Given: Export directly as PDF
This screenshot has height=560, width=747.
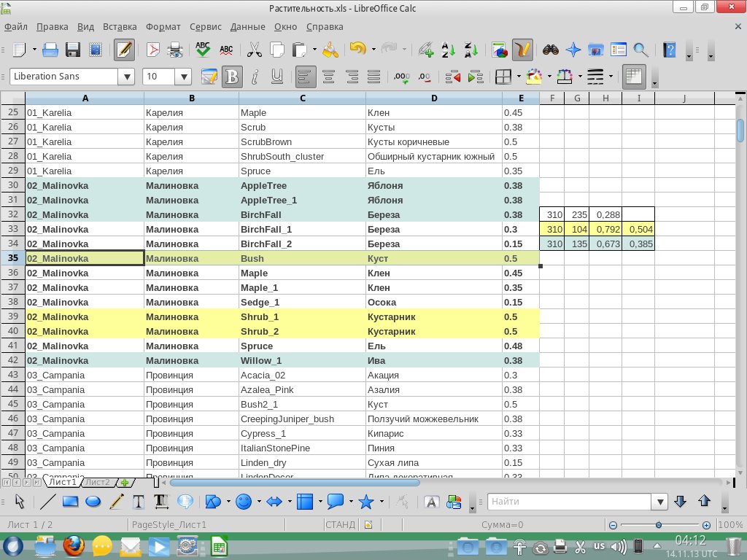Looking at the screenshot, I should point(154,50).
